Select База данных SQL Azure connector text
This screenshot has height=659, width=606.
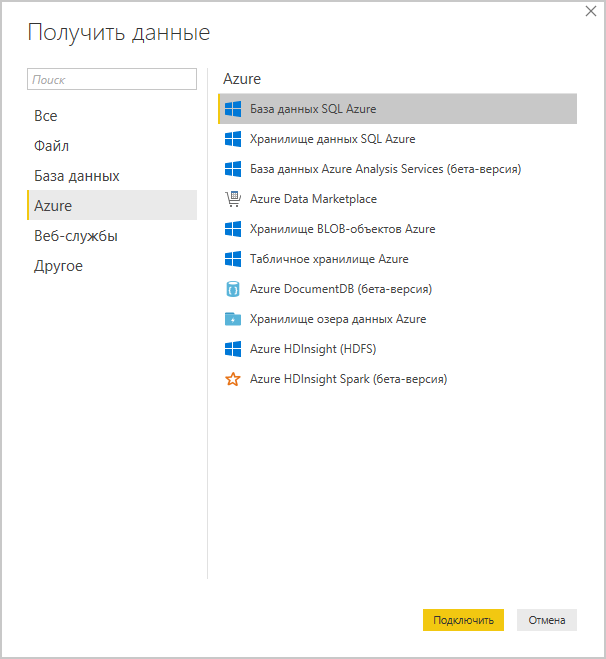(x=313, y=109)
